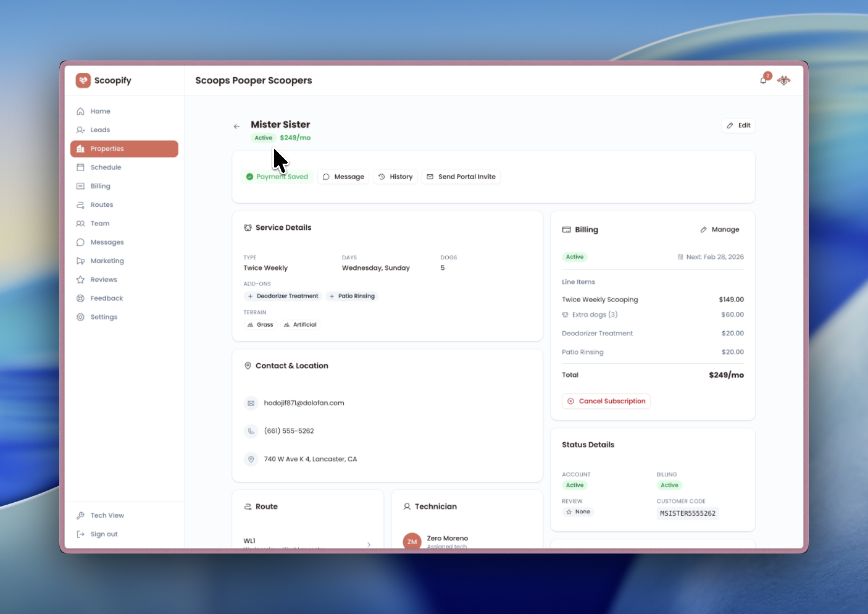This screenshot has width=868, height=614.
Task: Go back using the arrow beside Mister Sister
Action: pyautogui.click(x=236, y=126)
